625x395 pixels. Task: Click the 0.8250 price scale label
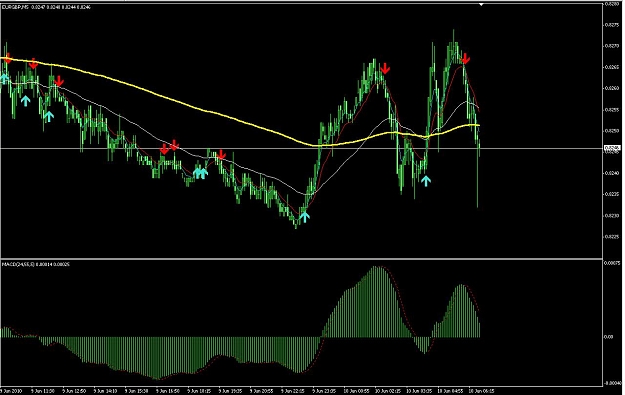pyautogui.click(x=612, y=131)
